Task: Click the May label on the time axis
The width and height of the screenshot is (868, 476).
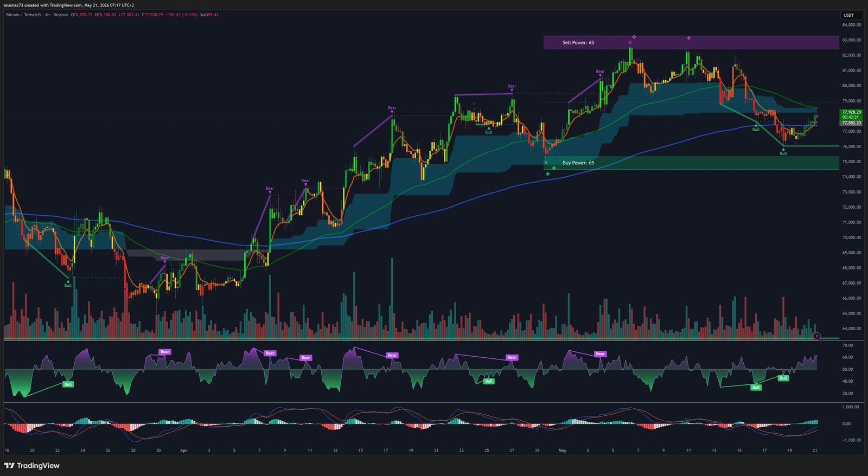Action: click(562, 451)
